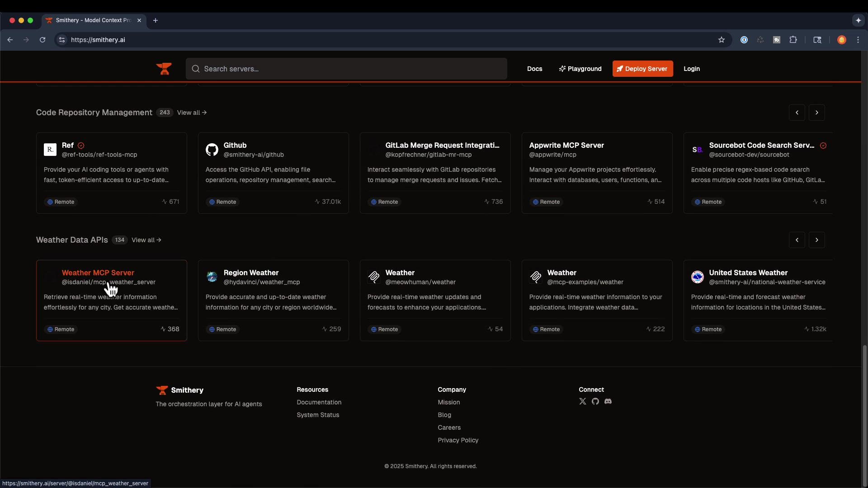Open the GitHub social icon in footer
The image size is (868, 488).
pos(595,401)
